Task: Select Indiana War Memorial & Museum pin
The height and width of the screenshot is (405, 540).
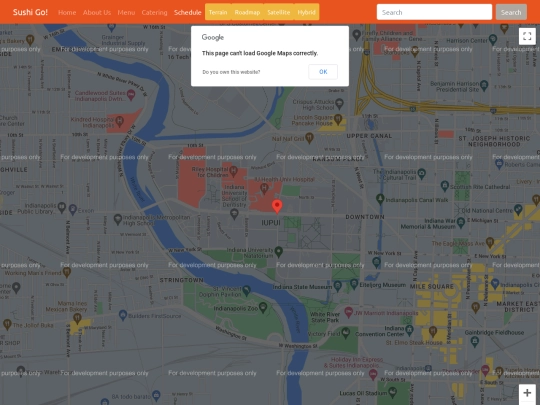Action: pyautogui.click(x=461, y=222)
